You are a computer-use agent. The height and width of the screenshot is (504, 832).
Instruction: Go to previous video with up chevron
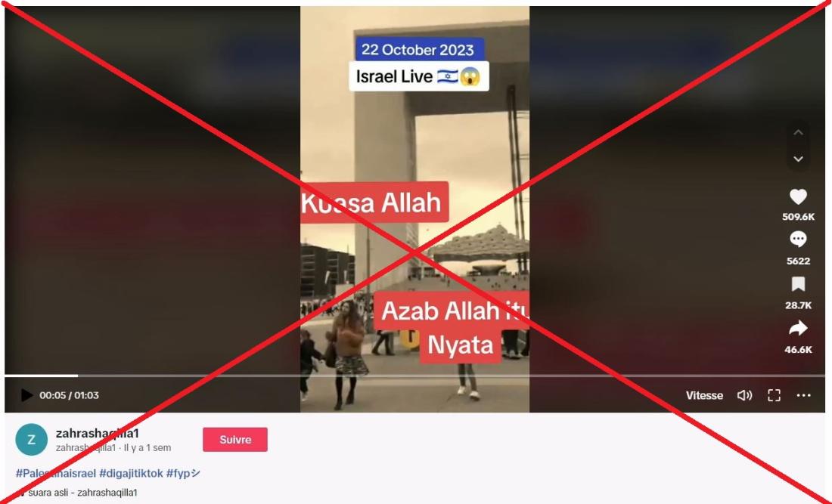point(798,132)
